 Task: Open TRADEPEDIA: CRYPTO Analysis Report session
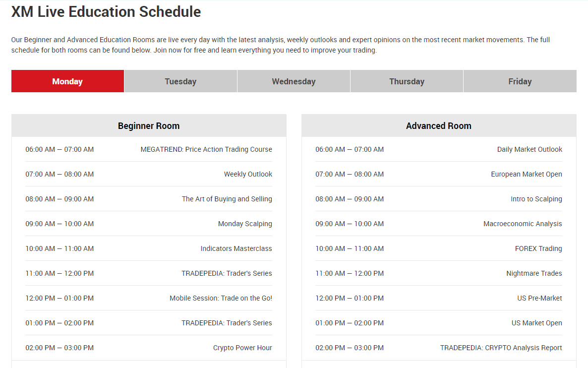tap(501, 348)
